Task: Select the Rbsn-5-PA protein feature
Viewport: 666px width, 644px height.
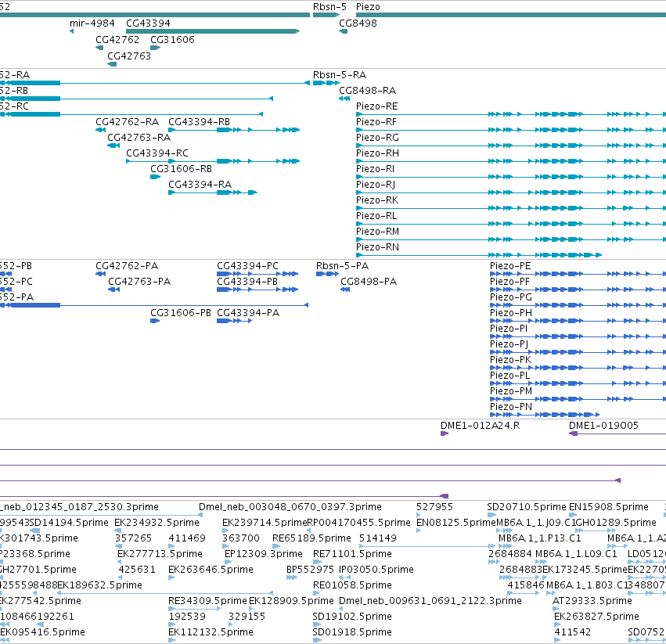Action: [x=342, y=266]
